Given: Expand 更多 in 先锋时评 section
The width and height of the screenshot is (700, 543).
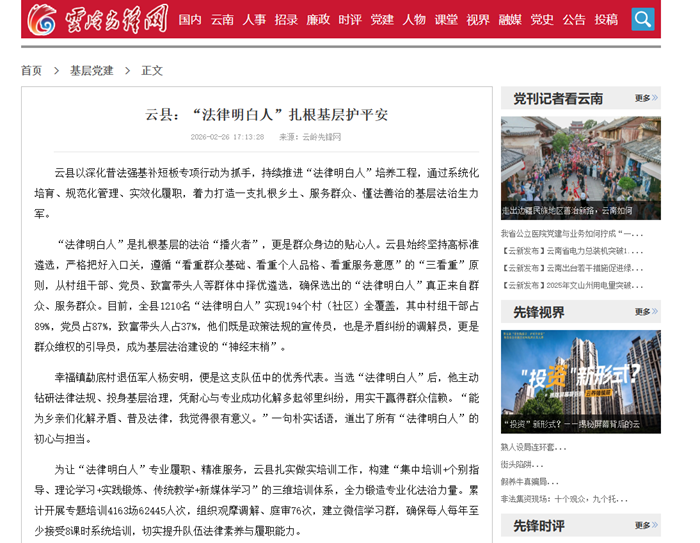Looking at the screenshot, I should click(x=643, y=526).
